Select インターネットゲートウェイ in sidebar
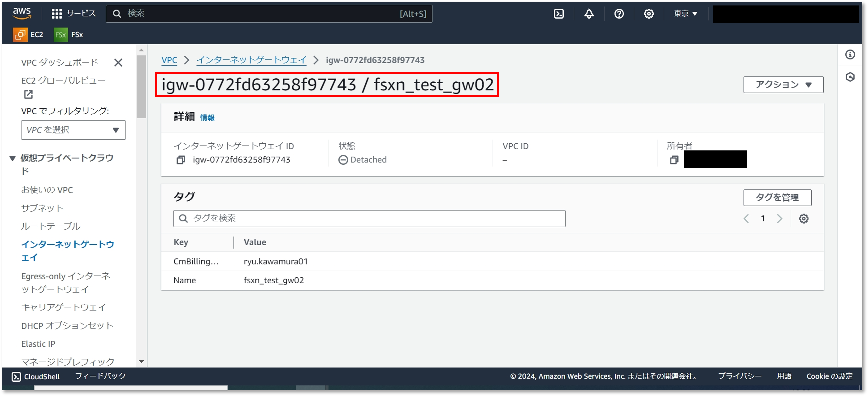 pyautogui.click(x=67, y=251)
